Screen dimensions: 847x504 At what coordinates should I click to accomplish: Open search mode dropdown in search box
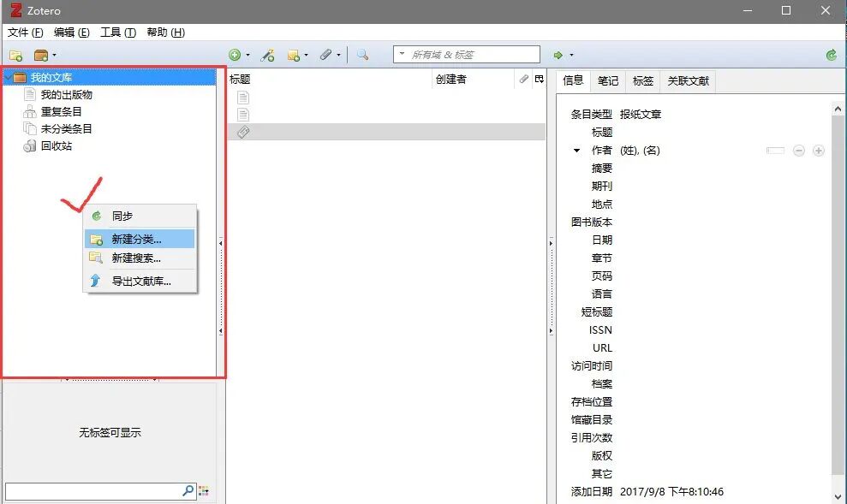(x=402, y=54)
